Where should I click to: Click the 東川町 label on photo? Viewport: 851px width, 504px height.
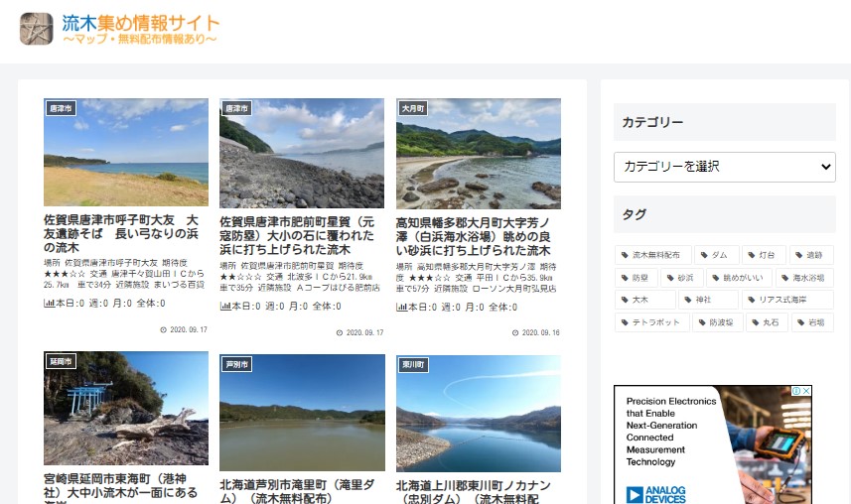pos(413,365)
